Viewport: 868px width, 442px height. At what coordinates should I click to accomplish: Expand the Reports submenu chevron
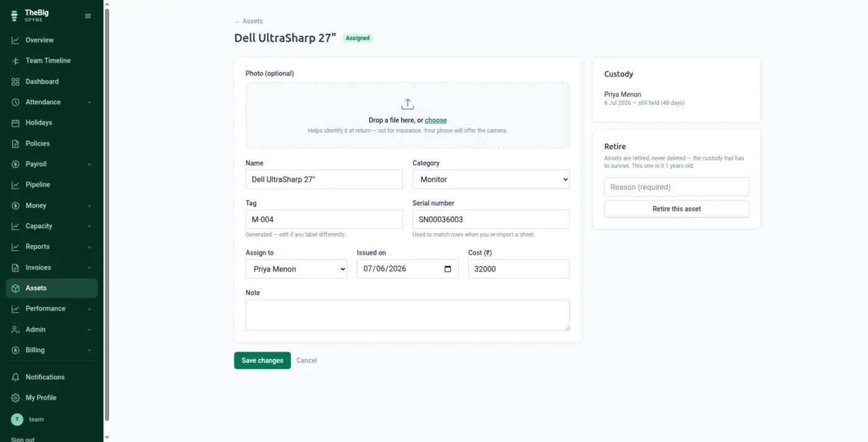tap(89, 247)
